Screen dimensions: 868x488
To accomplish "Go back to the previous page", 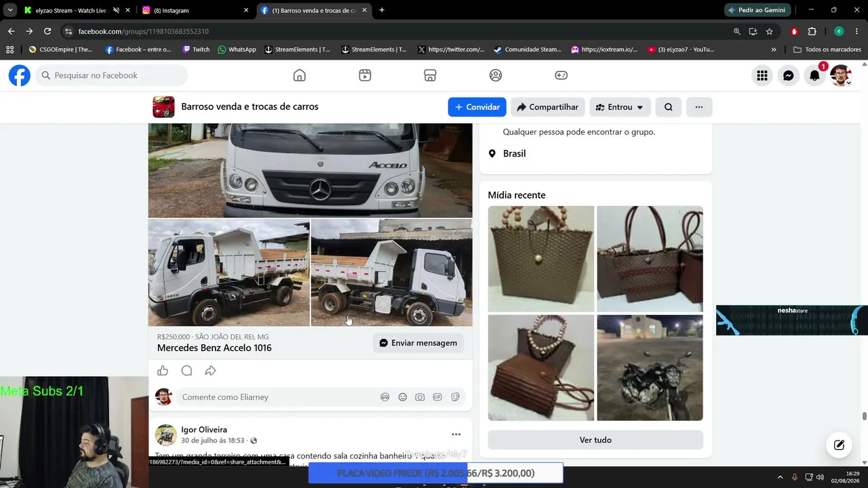I will [12, 31].
